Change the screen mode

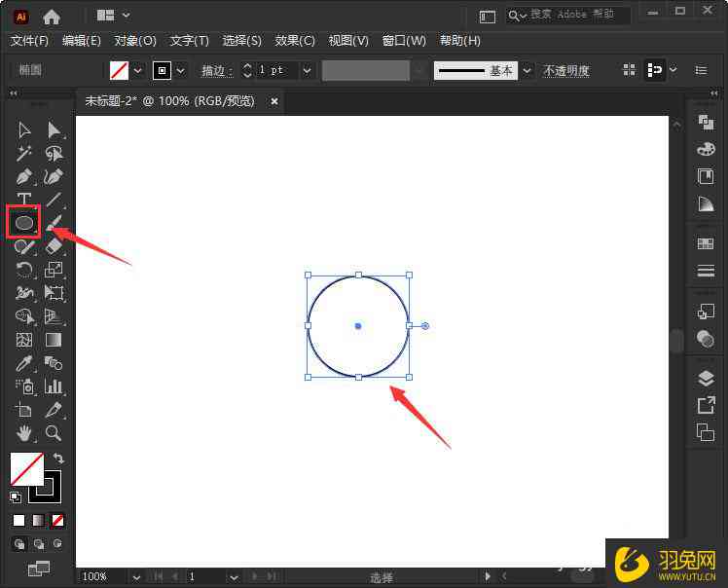tap(39, 569)
